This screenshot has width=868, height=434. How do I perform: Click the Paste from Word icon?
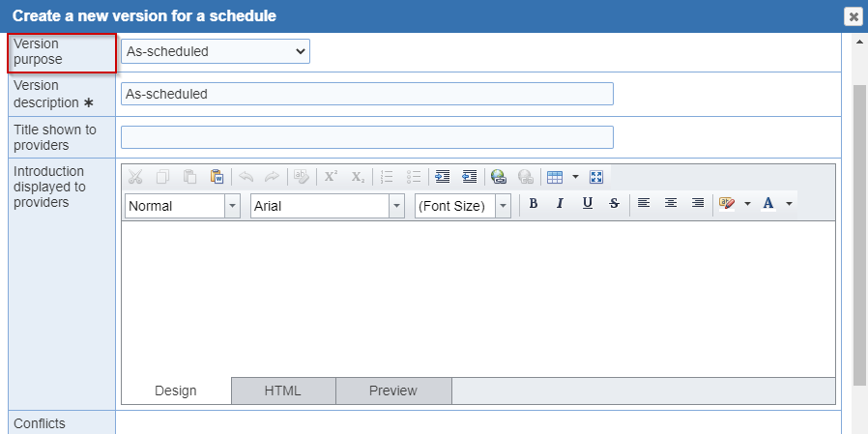217,177
